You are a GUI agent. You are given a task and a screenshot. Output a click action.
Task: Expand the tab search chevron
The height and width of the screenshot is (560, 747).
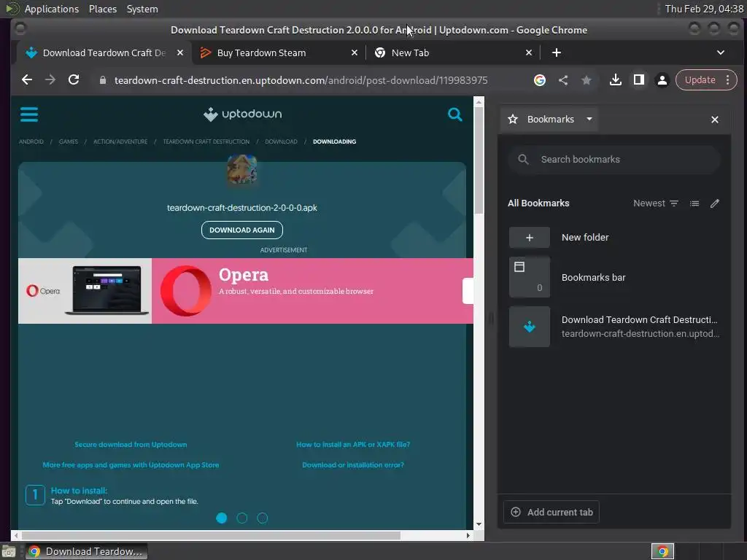pyautogui.click(x=720, y=52)
